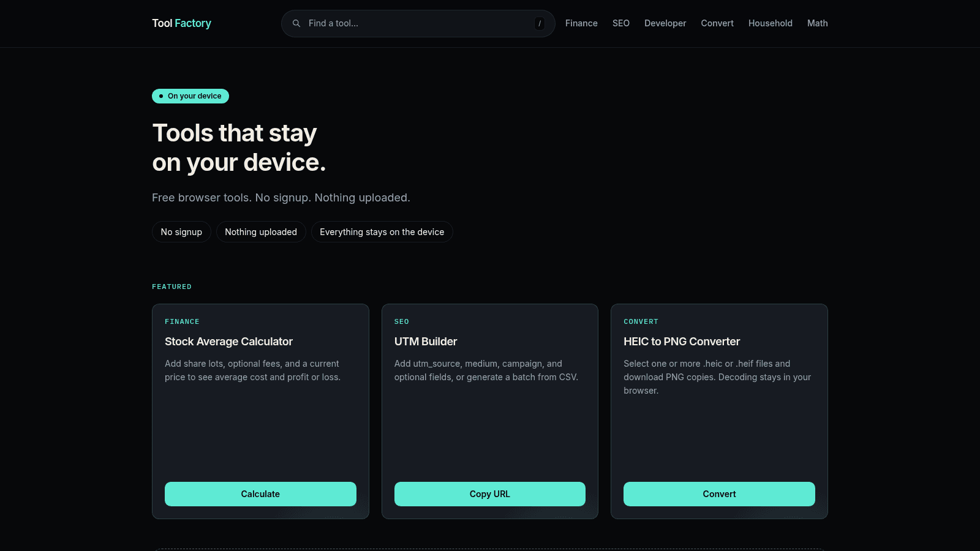Click the FINANCE category label on card
The width and height of the screenshot is (980, 551).
[182, 321]
